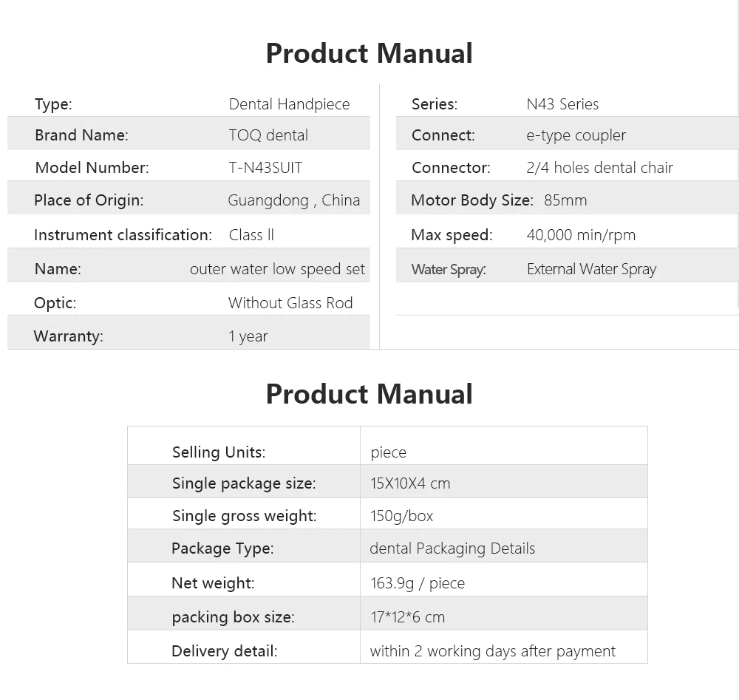Viewport: 739px width, 700px height.
Task: Click the top Product Manual heading
Action: (369, 52)
